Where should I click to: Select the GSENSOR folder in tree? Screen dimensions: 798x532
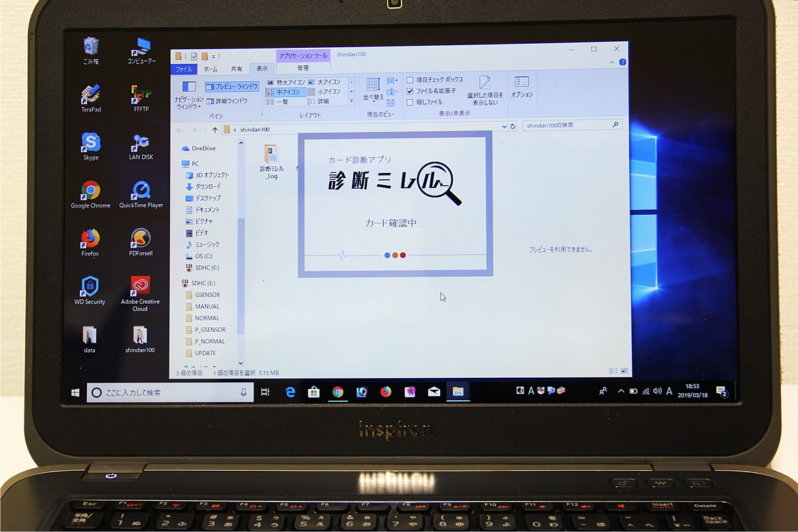pyautogui.click(x=207, y=295)
